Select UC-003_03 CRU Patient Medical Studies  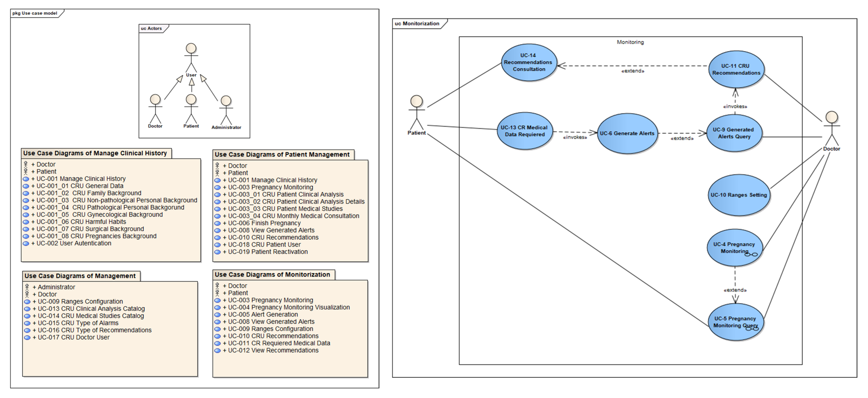[279, 209]
